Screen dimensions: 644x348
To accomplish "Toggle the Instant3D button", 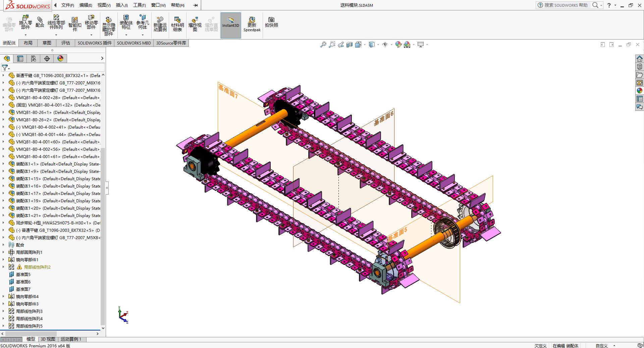I will click(x=231, y=25).
